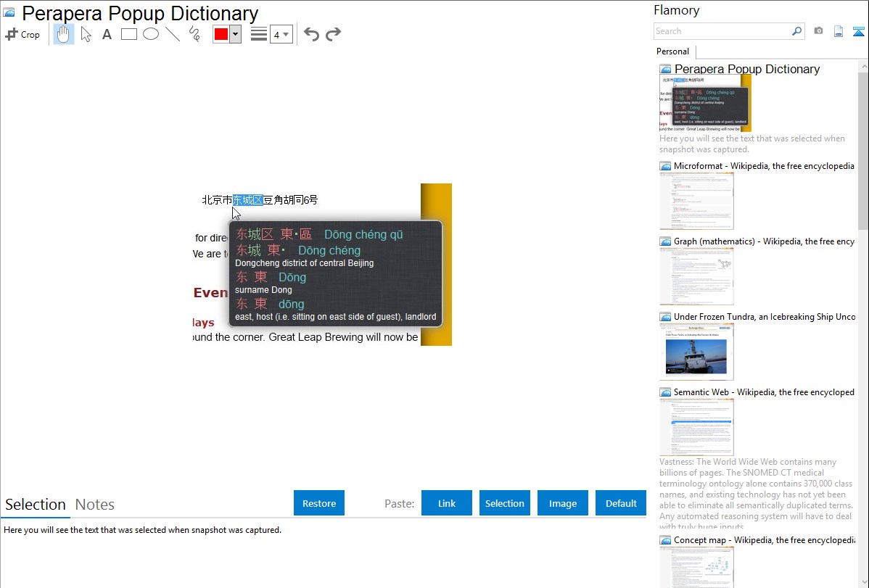Switch to the Personal tab
The width and height of the screenshot is (869, 588).
pos(673,51)
